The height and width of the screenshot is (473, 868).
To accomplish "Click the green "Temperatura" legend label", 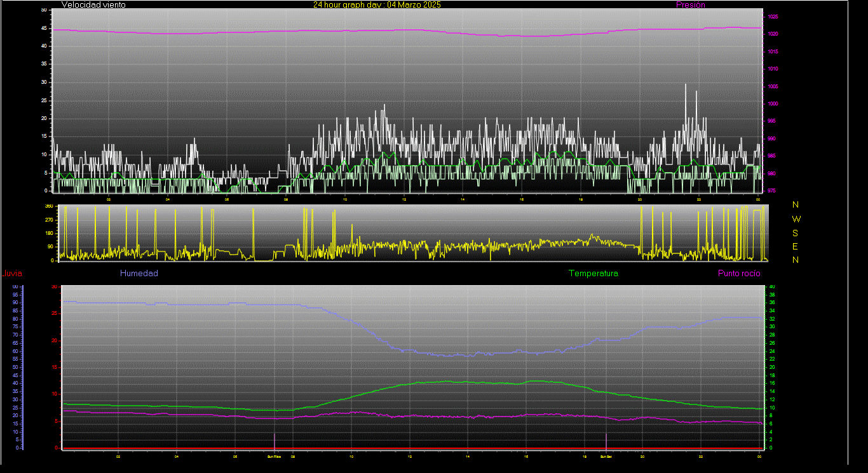I will pyautogui.click(x=593, y=274).
